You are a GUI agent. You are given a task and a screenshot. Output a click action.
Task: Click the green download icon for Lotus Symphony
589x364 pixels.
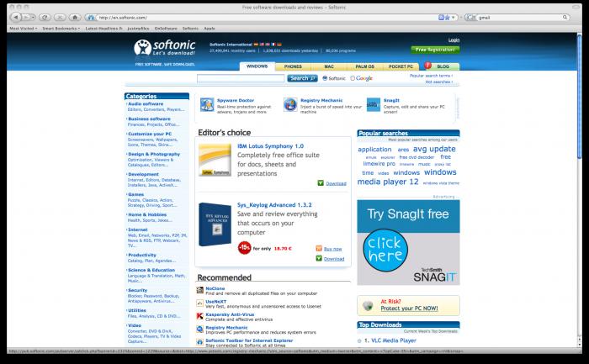(321, 183)
